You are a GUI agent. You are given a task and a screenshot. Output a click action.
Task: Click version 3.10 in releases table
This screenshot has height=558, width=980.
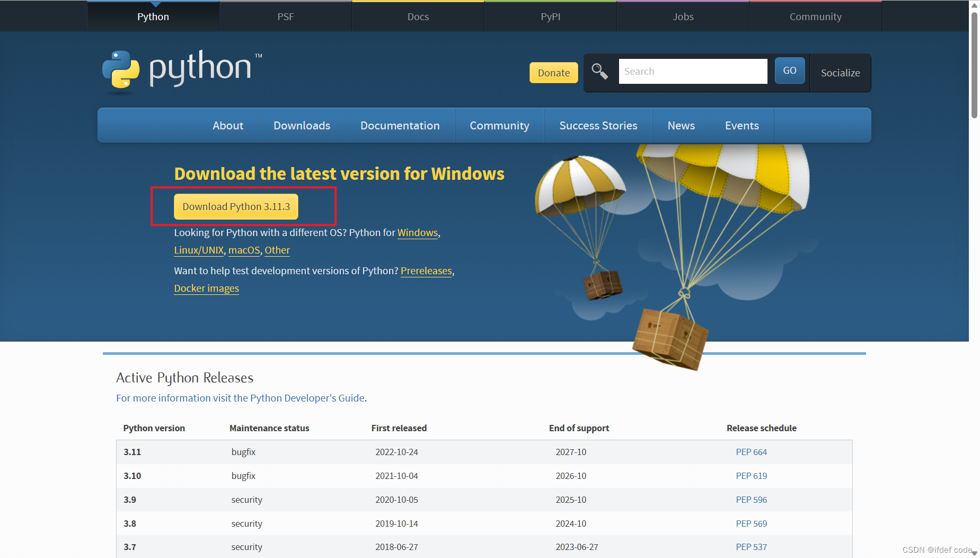point(133,476)
